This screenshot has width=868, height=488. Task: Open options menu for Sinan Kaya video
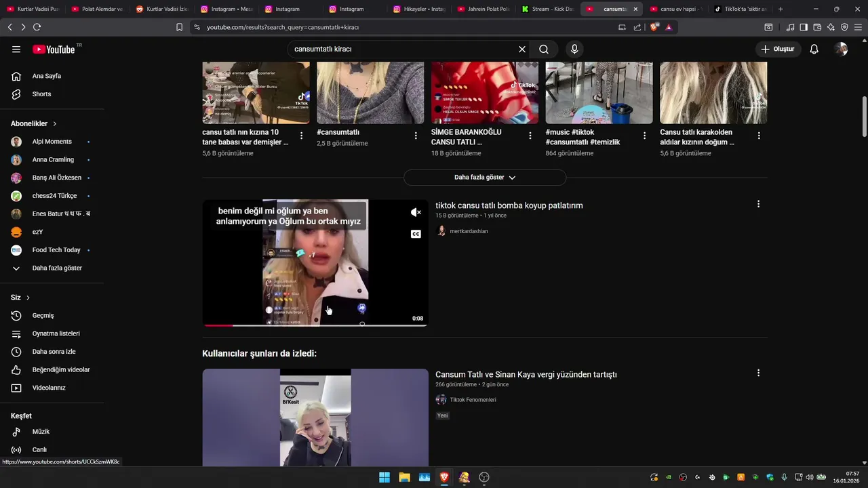pos(758,373)
